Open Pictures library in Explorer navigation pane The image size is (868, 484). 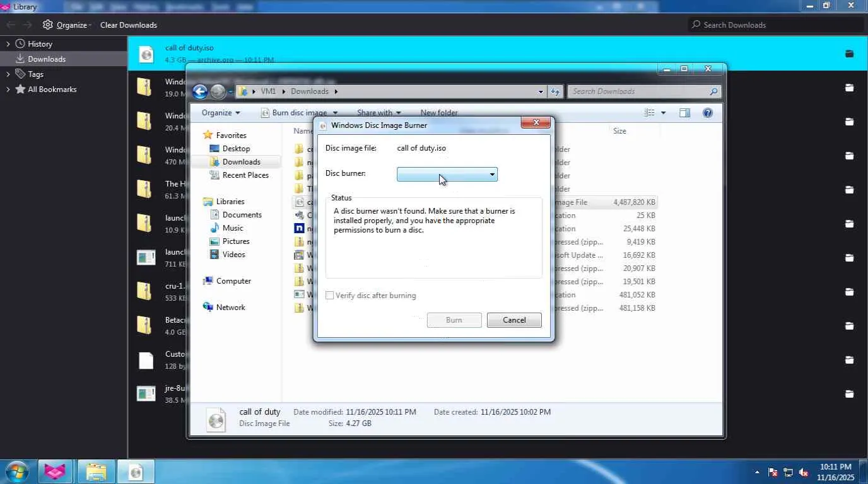[236, 241]
